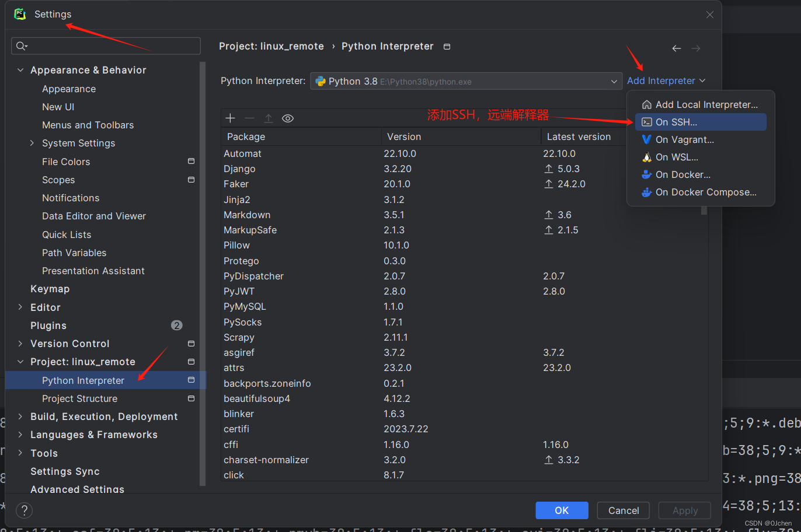Collapse Appearance & Behavior tree node

20,70
